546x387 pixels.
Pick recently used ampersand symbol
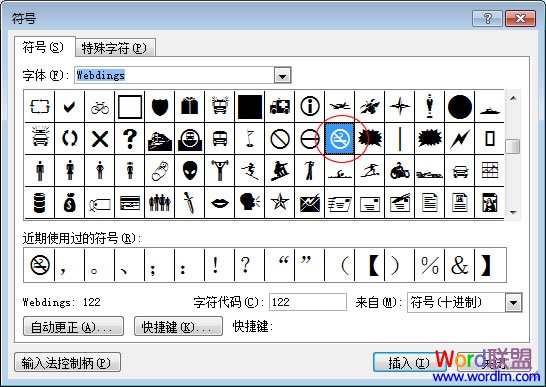[x=460, y=265]
